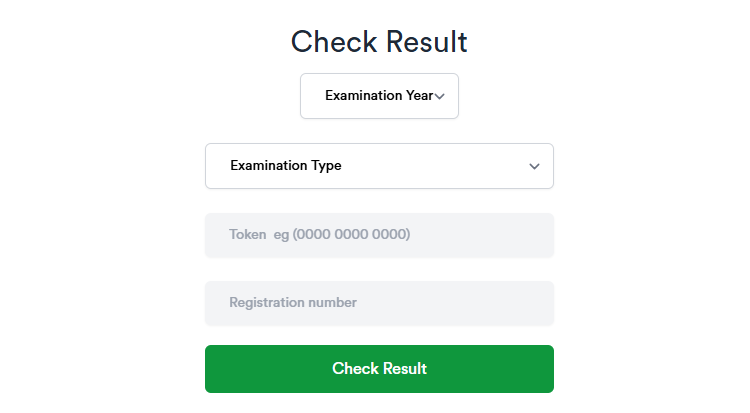This screenshot has width=750, height=413.
Task: Select the 'Examination Year' label text
Action: [378, 96]
